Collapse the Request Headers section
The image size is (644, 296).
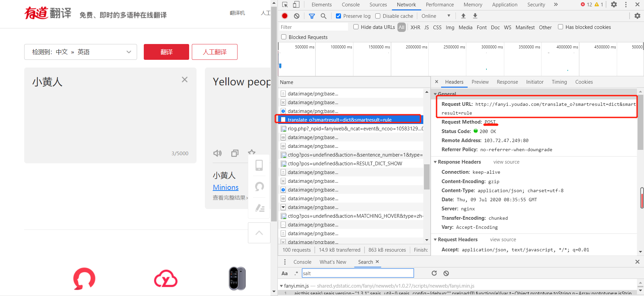(x=435, y=240)
